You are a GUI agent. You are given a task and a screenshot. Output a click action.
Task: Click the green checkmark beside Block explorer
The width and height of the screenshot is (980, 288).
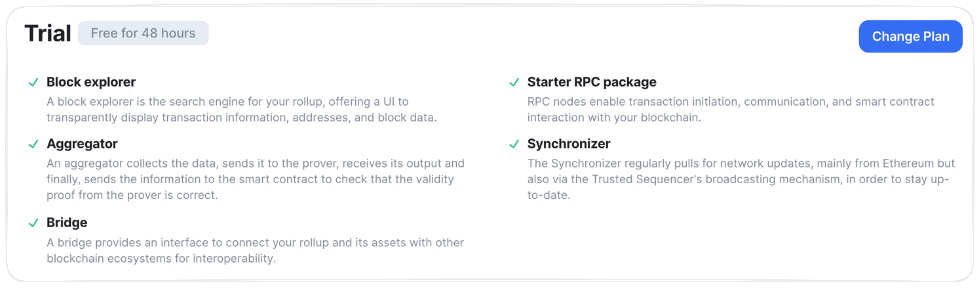click(33, 82)
